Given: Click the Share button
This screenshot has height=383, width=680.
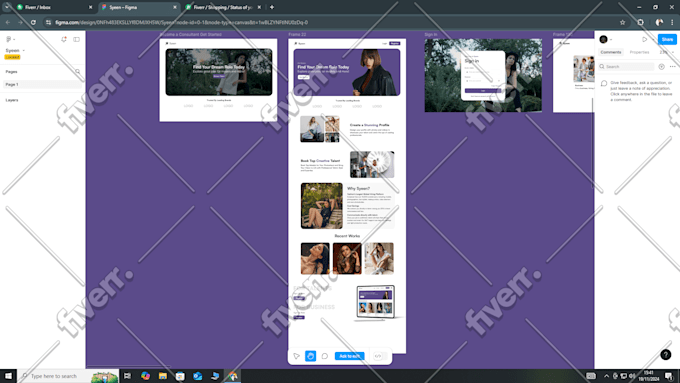Looking at the screenshot, I should tap(667, 39).
